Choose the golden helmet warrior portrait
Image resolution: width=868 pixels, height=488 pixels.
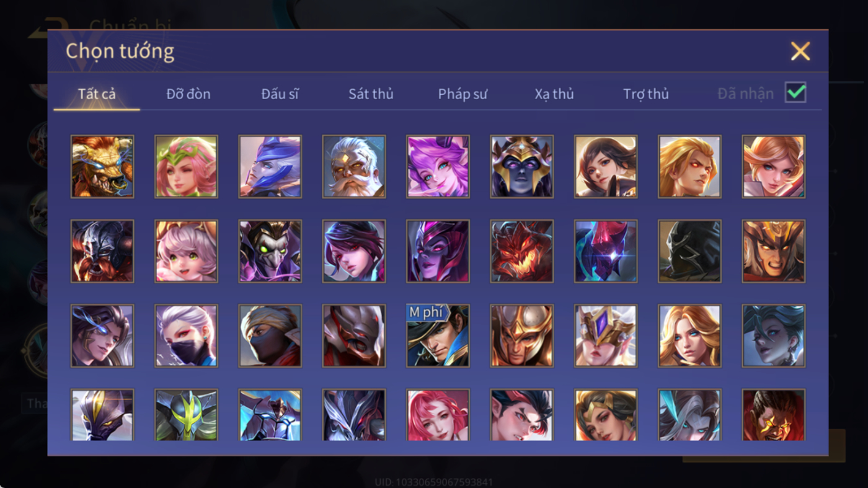(x=521, y=335)
